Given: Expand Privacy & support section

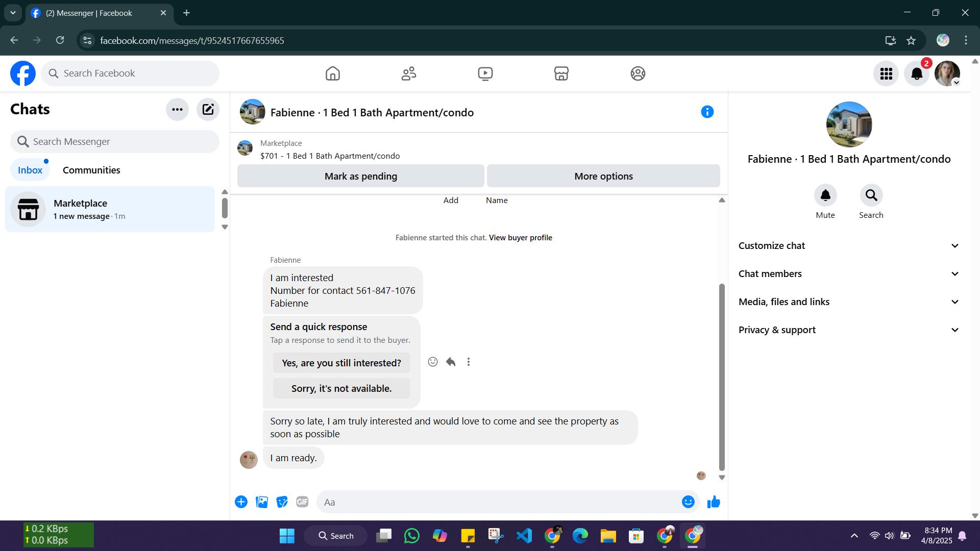Looking at the screenshot, I should click(x=849, y=330).
